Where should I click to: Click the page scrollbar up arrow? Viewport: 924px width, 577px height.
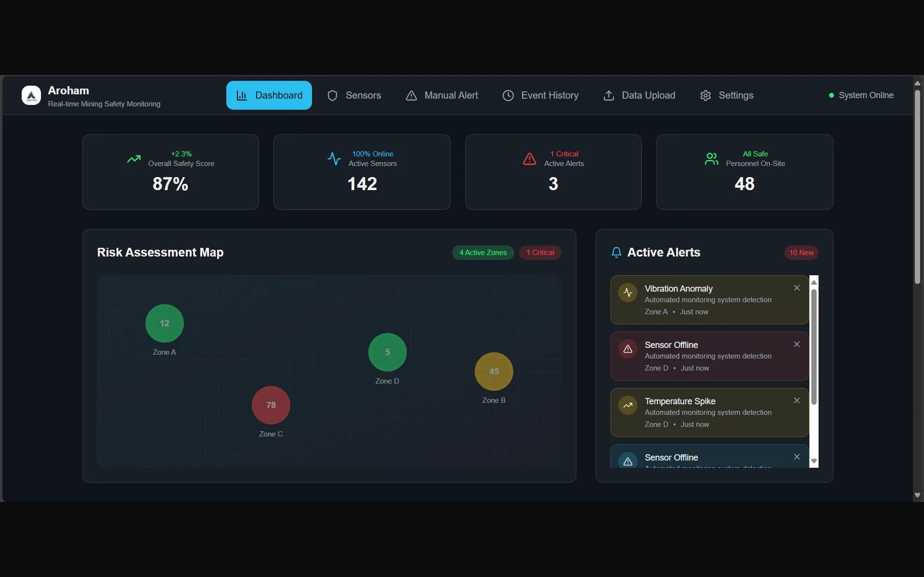[x=917, y=83]
